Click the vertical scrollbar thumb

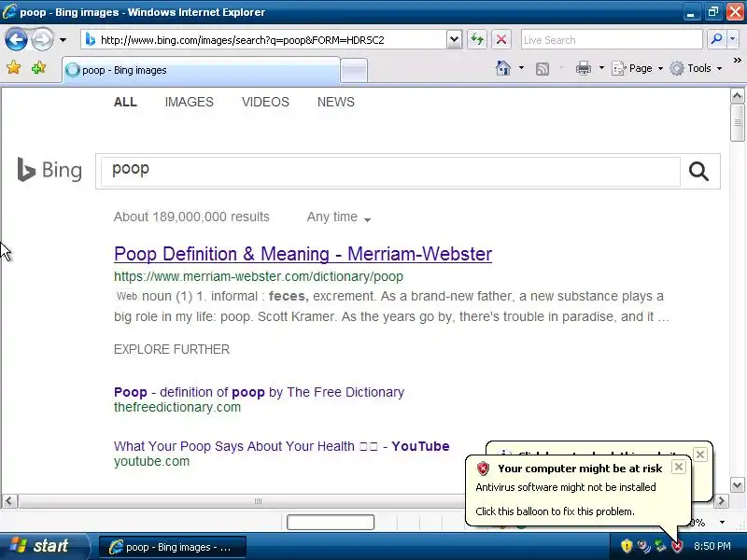(x=737, y=123)
